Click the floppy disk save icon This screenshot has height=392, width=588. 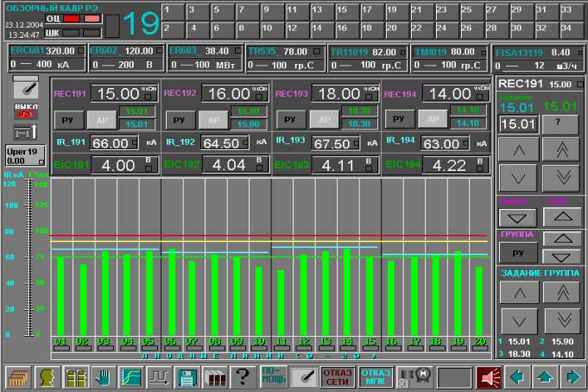coord(187,377)
